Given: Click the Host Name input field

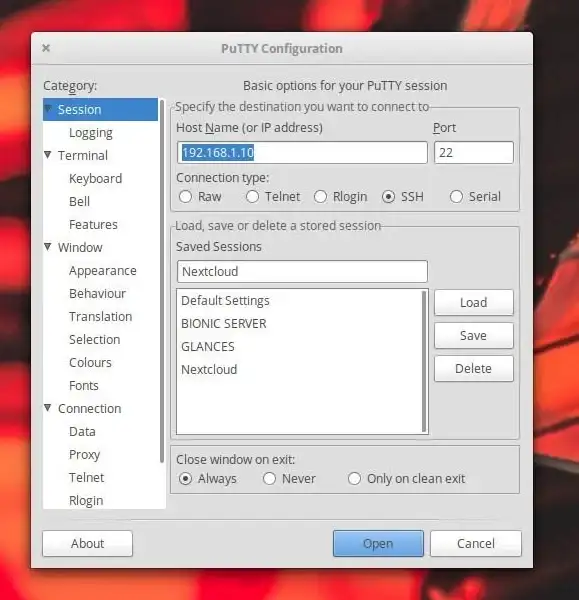Looking at the screenshot, I should point(302,153).
